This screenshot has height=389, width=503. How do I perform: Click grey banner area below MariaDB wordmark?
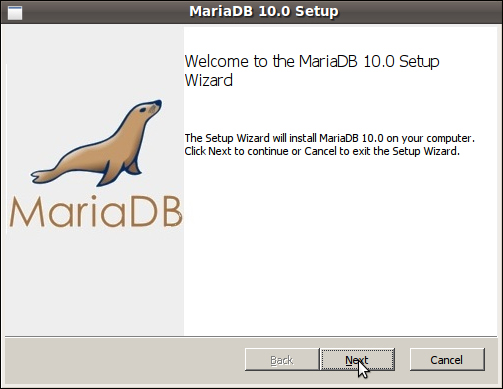tap(95, 283)
